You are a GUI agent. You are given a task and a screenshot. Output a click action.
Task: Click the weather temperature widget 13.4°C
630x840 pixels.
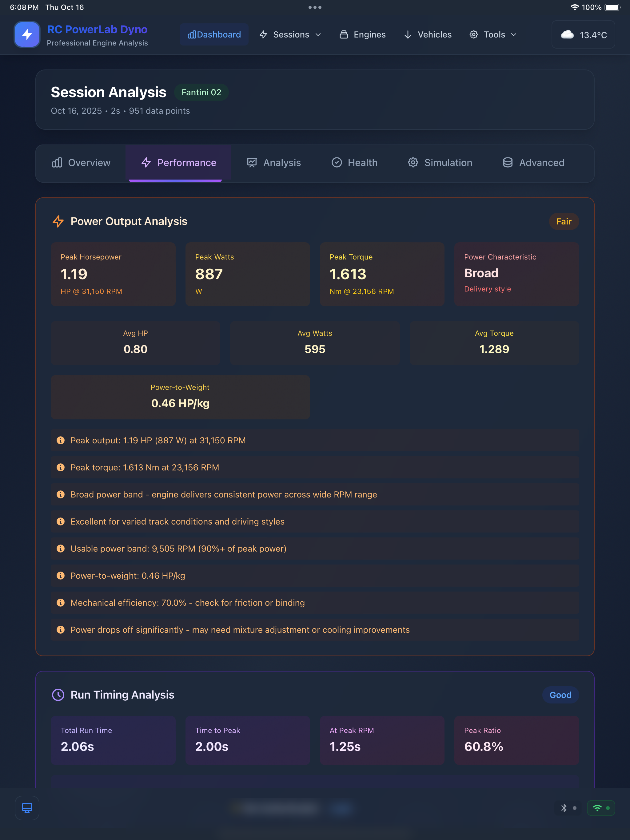[583, 34]
